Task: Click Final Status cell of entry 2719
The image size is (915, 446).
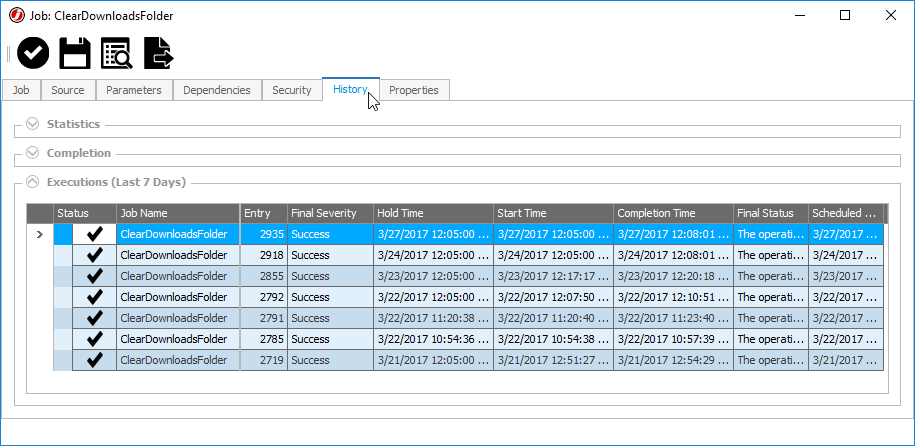Action: pos(771,360)
